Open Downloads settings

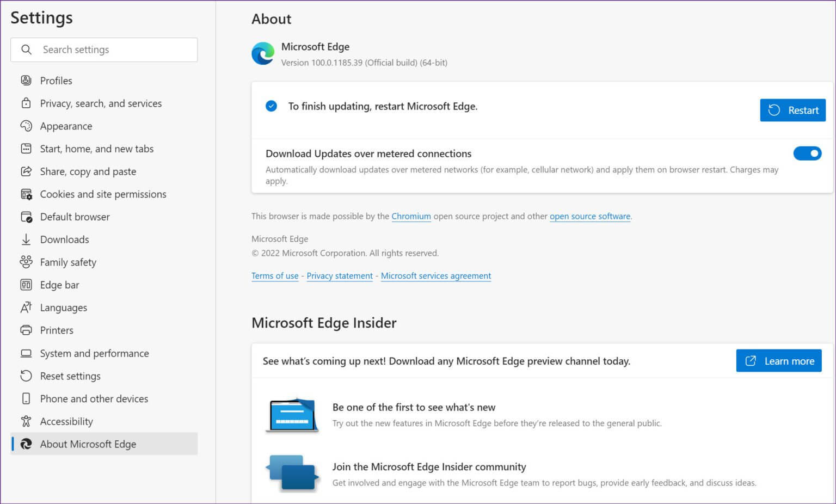point(104,239)
